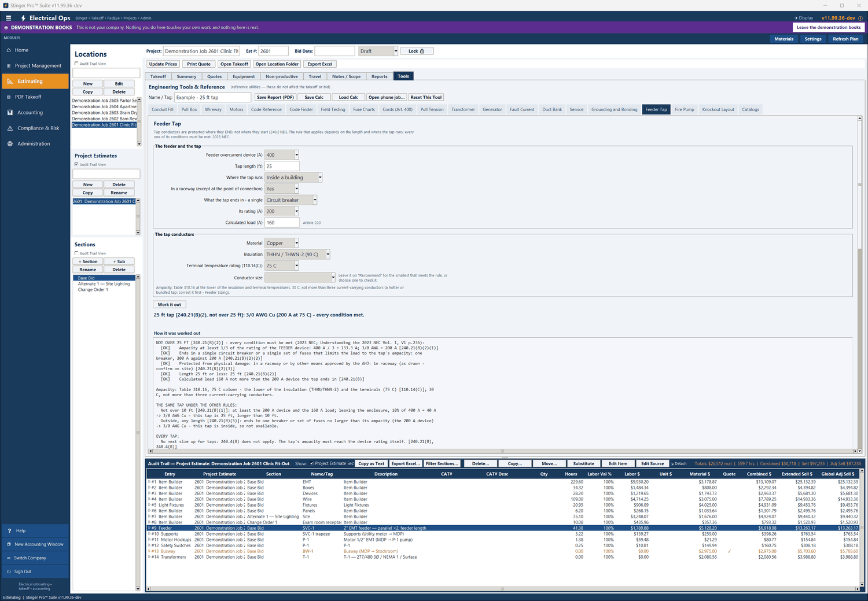Open the Grounding and Bonding tab

[615, 109]
